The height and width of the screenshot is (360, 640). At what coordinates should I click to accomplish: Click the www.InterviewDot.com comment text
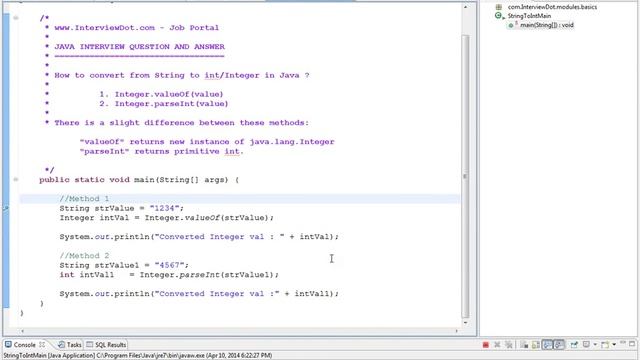pos(136,28)
